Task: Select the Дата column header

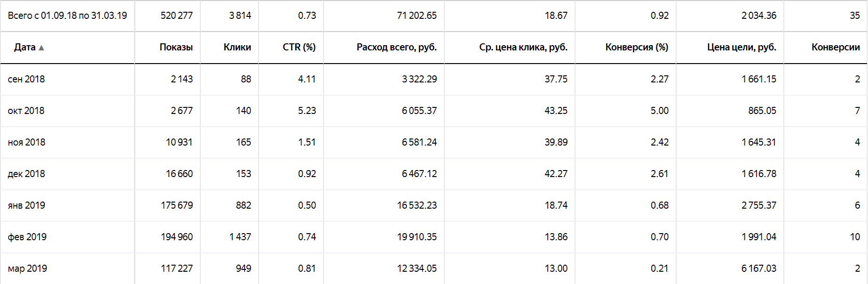Action: (x=25, y=47)
